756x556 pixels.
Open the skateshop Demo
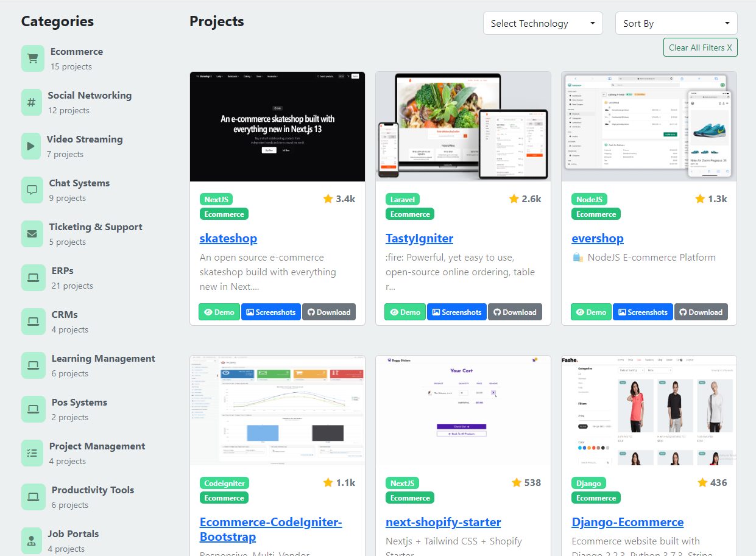(x=219, y=312)
